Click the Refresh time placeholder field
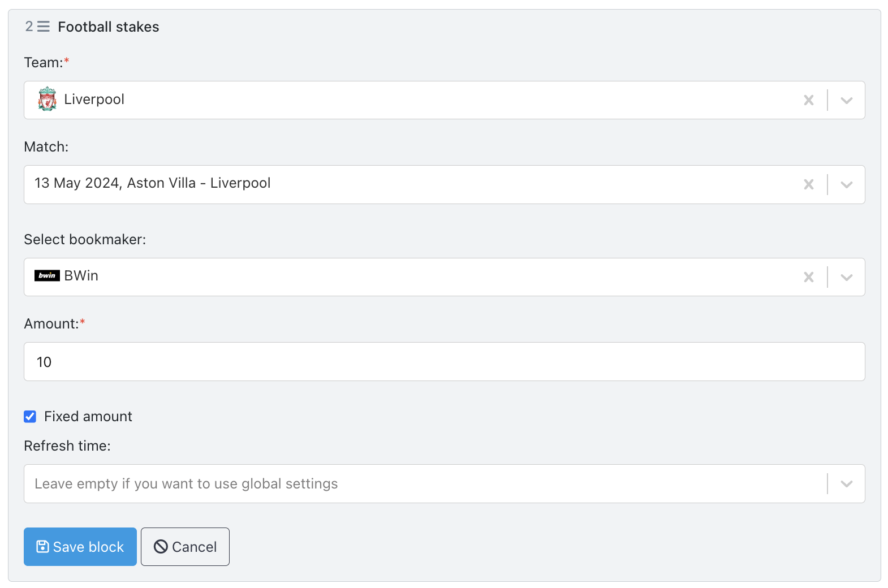 click(425, 484)
